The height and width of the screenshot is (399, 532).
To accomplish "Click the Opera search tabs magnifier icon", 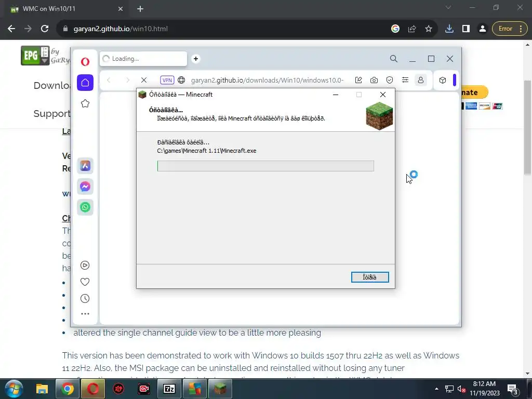I will (x=394, y=59).
